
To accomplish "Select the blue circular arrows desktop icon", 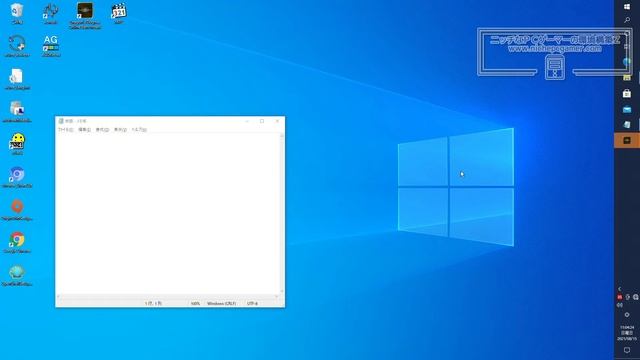I will point(17,45).
